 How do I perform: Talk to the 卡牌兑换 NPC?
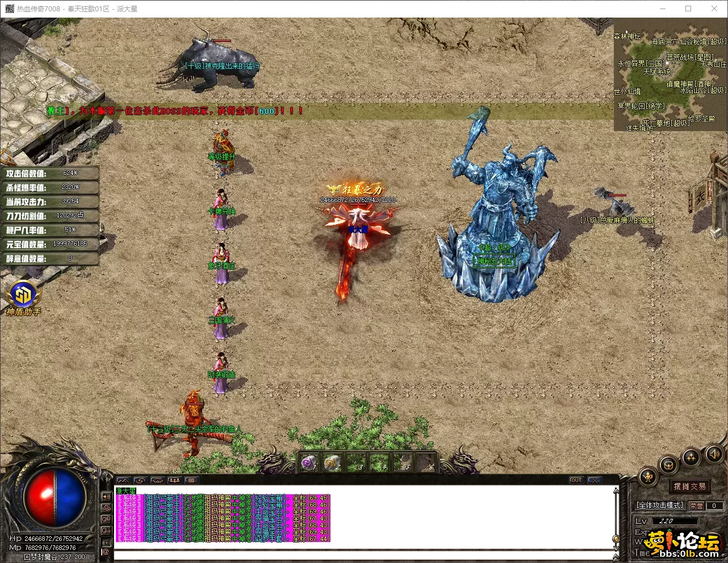pyautogui.click(x=221, y=209)
